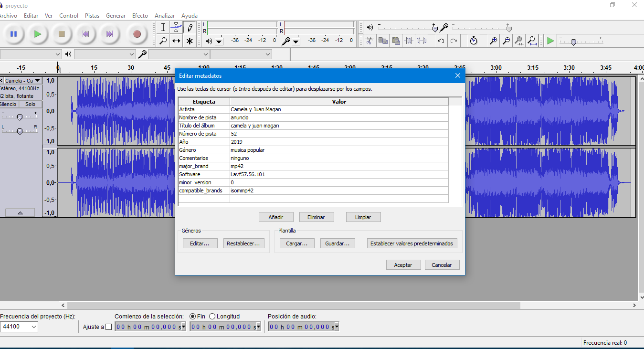Viewport: 644px width, 349px height.
Task: Click Aceptar to confirm metadata
Action: pos(403,265)
